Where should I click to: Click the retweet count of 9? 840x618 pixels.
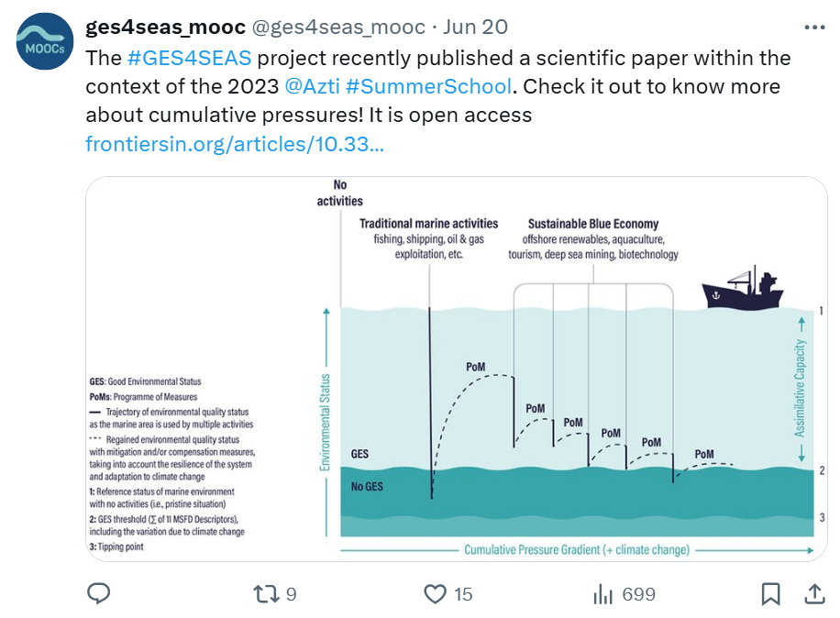291,594
